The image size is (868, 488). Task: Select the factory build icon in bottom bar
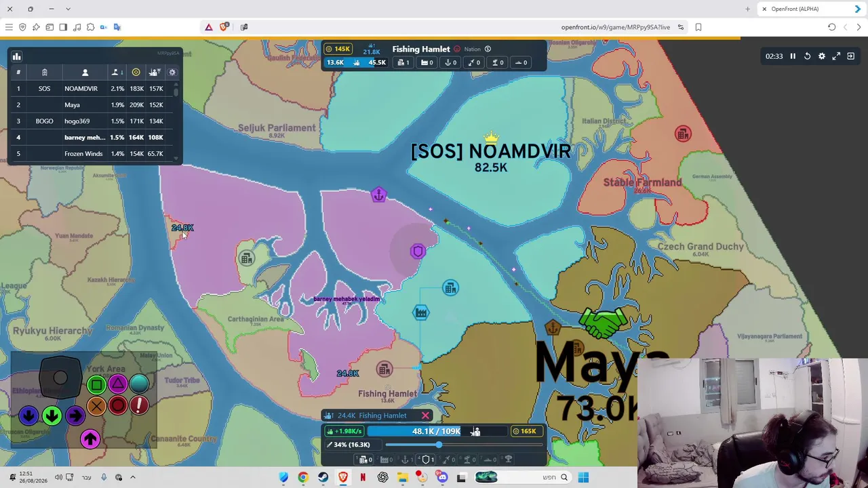pos(386,460)
